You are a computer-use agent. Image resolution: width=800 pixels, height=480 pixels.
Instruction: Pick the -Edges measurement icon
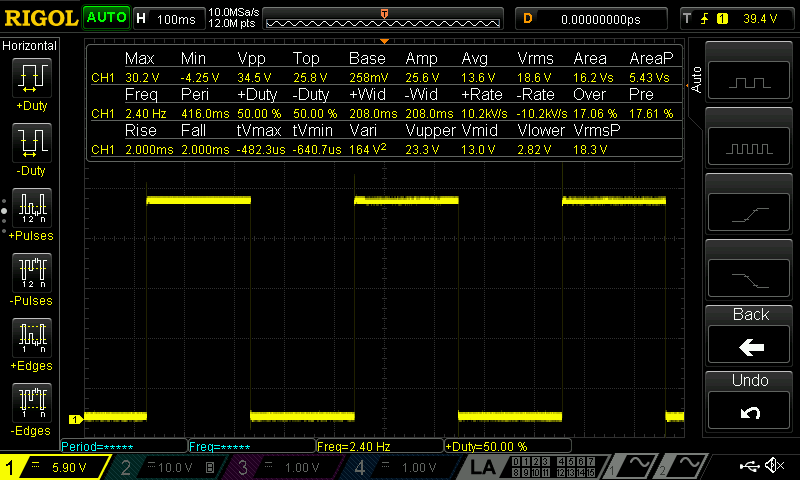[x=33, y=402]
